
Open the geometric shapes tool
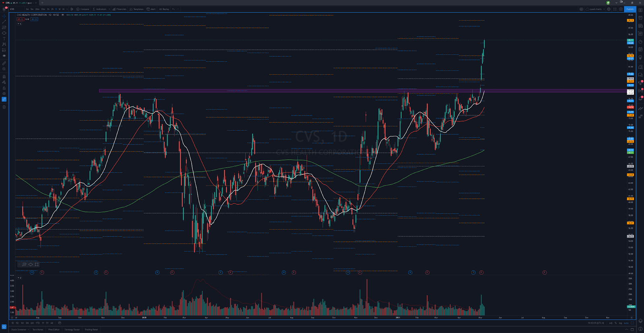pos(4,33)
